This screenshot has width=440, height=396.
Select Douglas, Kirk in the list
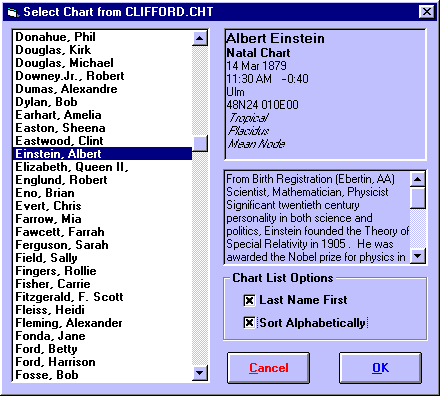coord(102,50)
